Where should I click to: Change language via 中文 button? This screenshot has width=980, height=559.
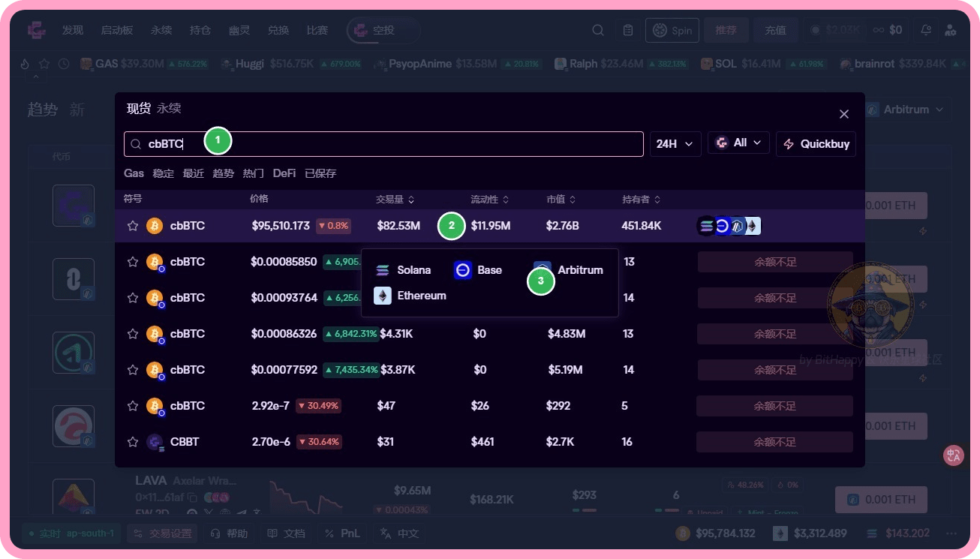click(x=399, y=533)
